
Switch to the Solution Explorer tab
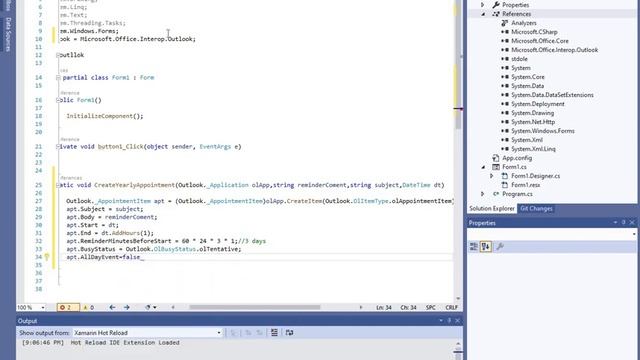(x=492, y=209)
